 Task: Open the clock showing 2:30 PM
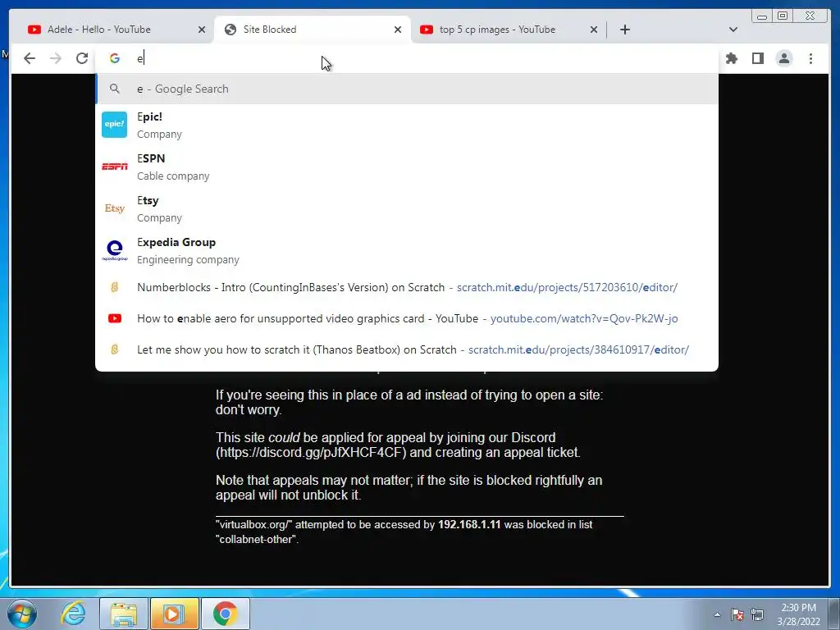tap(798, 614)
